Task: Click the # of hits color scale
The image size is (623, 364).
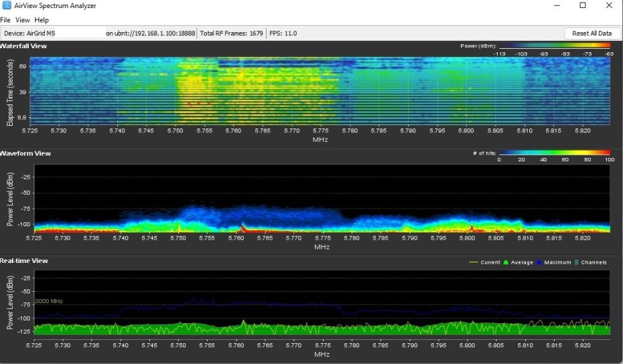Action: click(554, 153)
